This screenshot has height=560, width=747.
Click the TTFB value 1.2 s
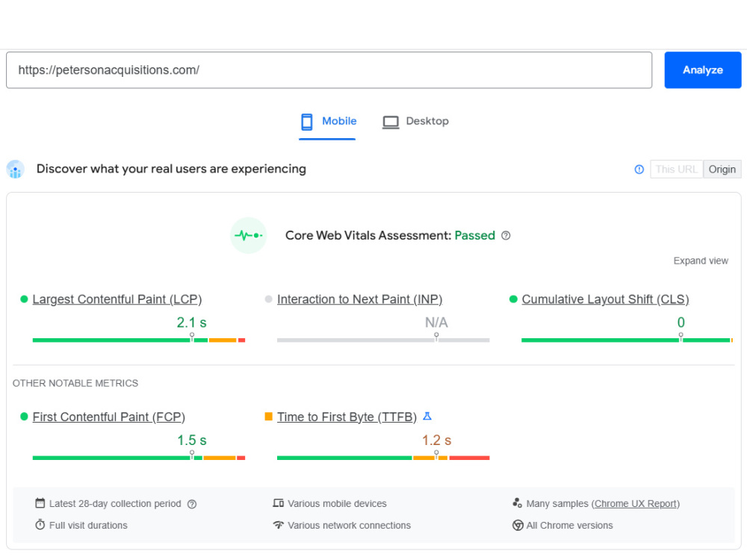(x=436, y=441)
